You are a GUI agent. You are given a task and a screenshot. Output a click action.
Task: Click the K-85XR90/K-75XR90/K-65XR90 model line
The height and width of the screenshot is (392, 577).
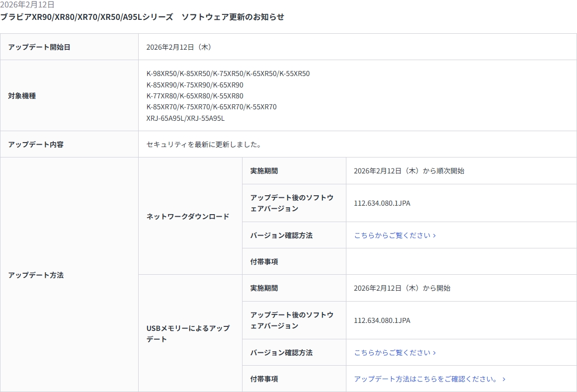tap(195, 85)
